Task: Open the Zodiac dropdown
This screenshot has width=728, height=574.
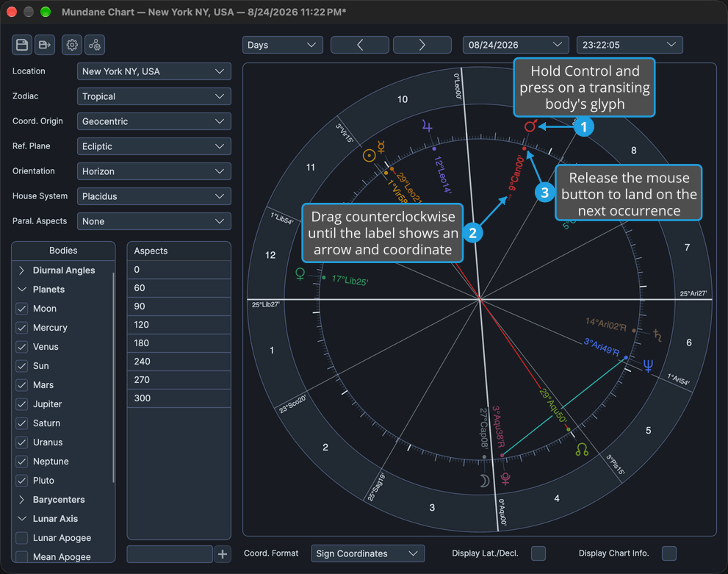Action: (154, 96)
